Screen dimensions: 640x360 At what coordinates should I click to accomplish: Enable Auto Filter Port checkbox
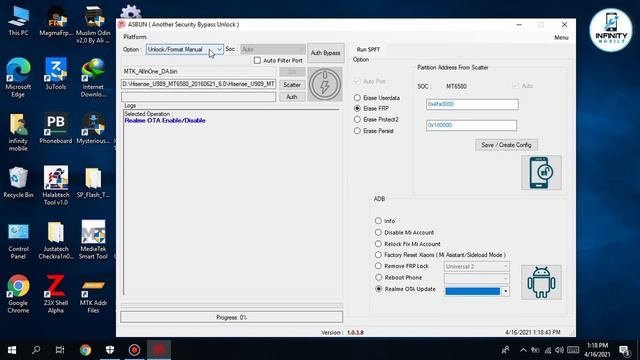(257, 60)
